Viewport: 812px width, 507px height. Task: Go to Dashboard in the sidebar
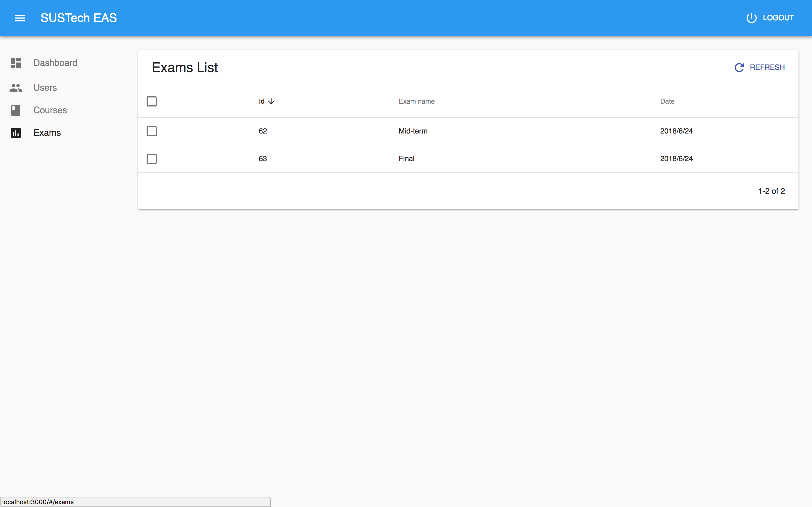click(x=55, y=63)
